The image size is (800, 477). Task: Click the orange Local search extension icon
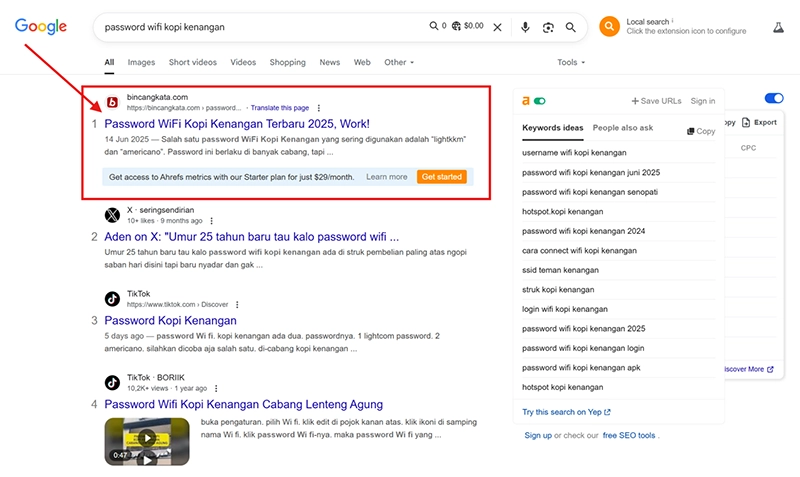tap(609, 27)
